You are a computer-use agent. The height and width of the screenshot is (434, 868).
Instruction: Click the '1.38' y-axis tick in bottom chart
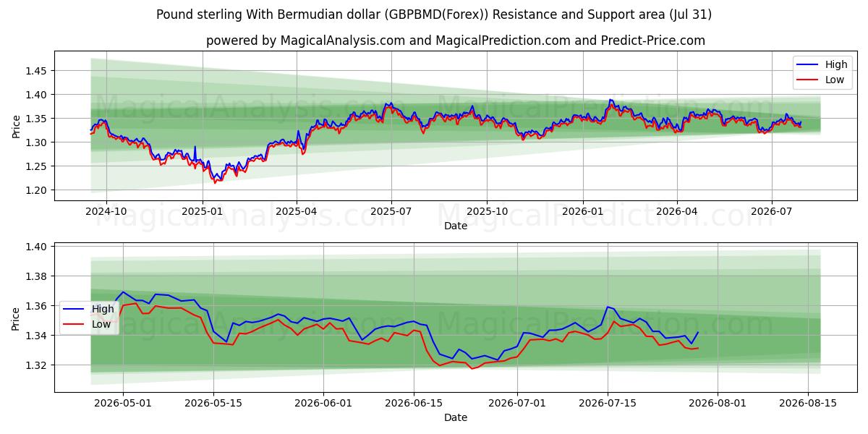[38, 276]
